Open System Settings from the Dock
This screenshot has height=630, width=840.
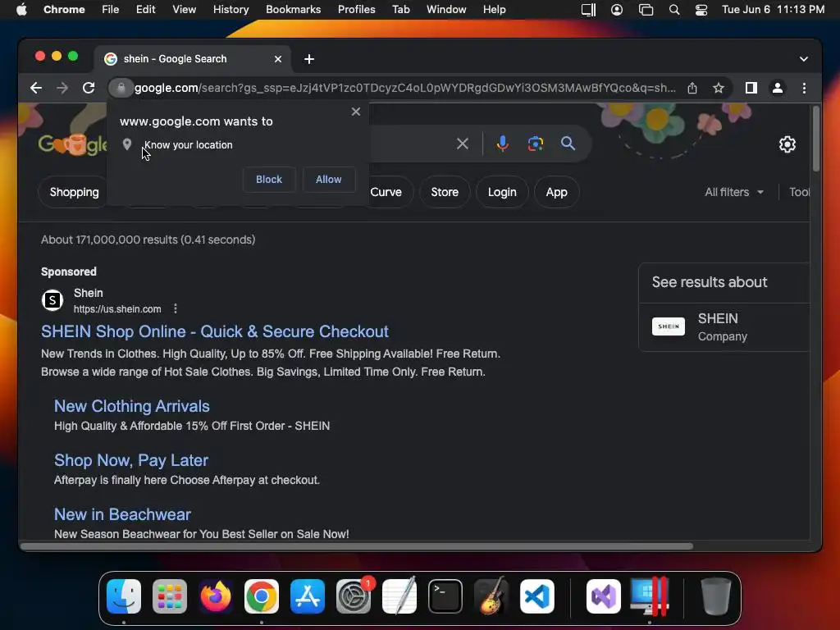tap(354, 596)
